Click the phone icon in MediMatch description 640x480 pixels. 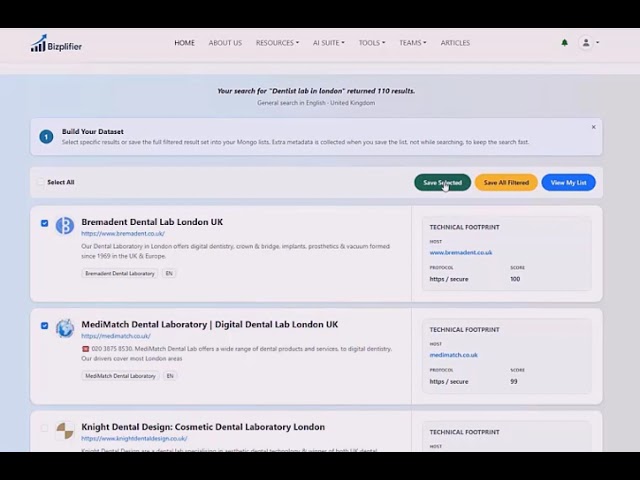click(x=85, y=349)
